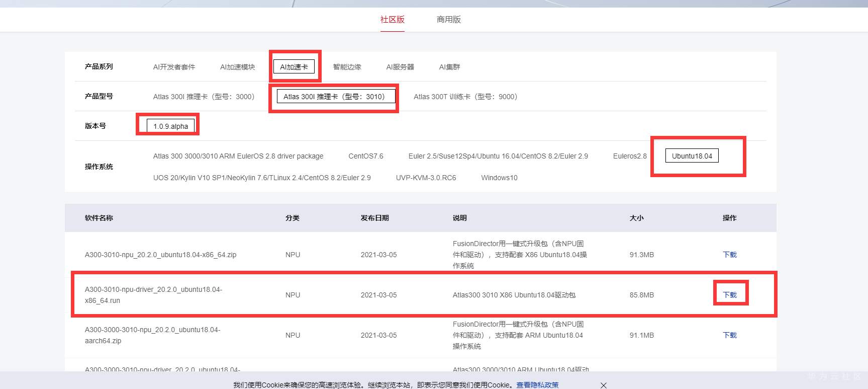This screenshot has width=868, height=389.
Task: Click 软件名称 column header
Action: click(99, 218)
